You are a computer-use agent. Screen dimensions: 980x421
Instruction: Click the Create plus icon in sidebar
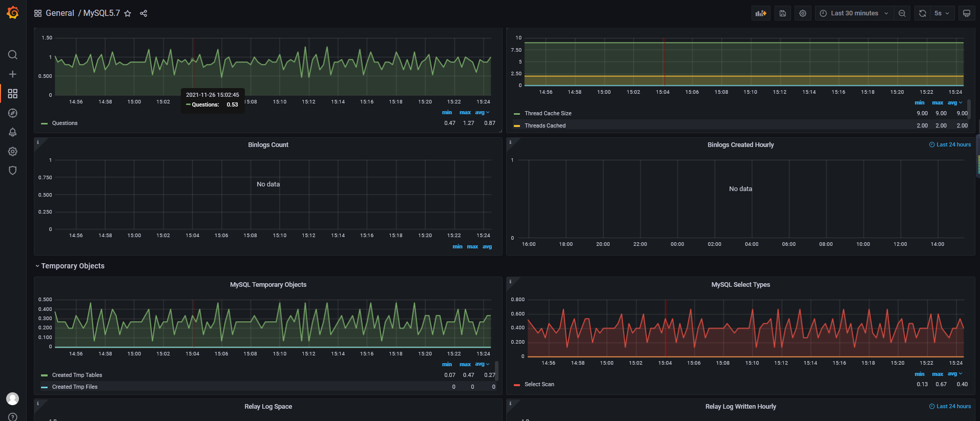point(13,74)
